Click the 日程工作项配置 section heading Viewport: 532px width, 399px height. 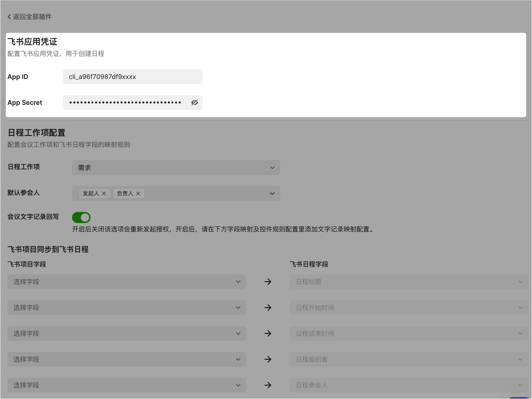(x=36, y=133)
